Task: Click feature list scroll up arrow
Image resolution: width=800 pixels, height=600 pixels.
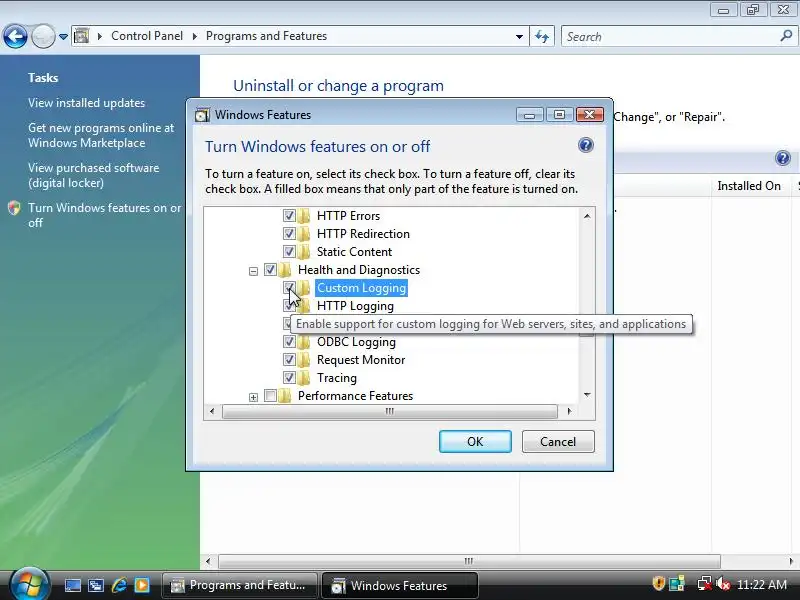Action: pyautogui.click(x=587, y=216)
